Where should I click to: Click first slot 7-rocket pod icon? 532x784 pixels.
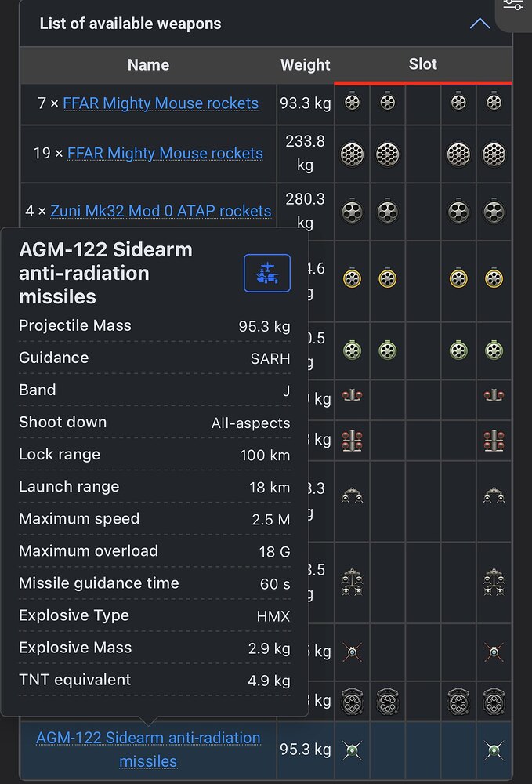(x=352, y=103)
